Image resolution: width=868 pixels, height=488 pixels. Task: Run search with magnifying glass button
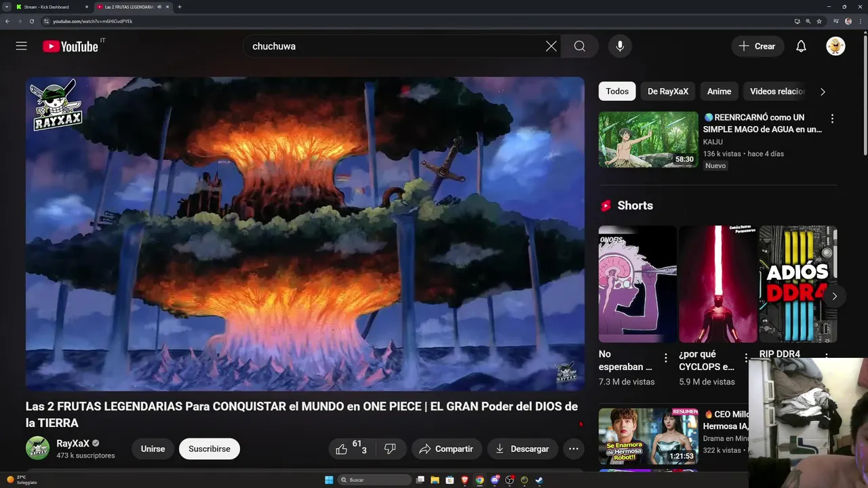(580, 46)
